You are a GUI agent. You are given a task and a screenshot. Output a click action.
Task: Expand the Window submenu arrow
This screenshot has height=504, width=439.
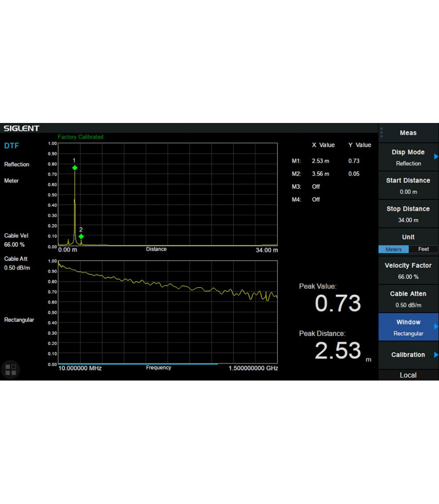click(436, 326)
